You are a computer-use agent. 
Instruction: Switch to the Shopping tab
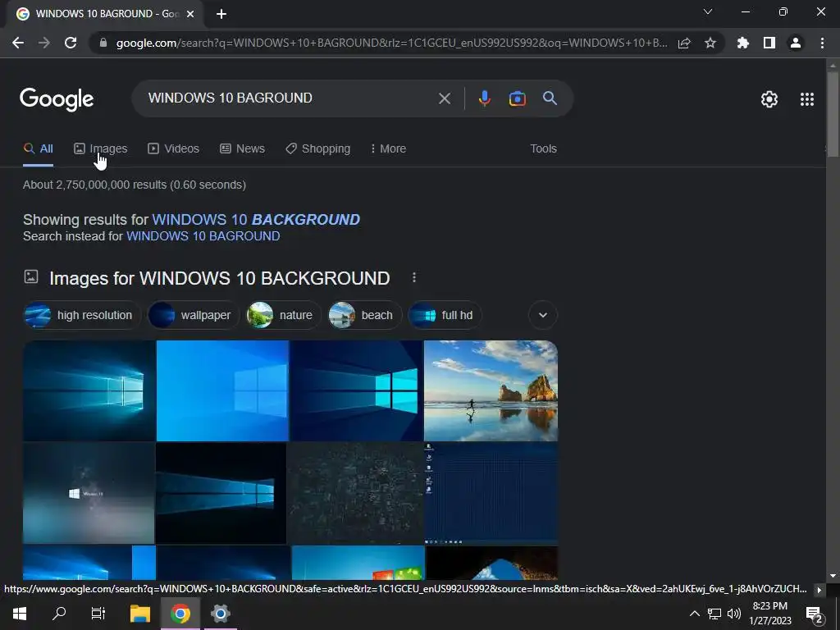(x=318, y=149)
